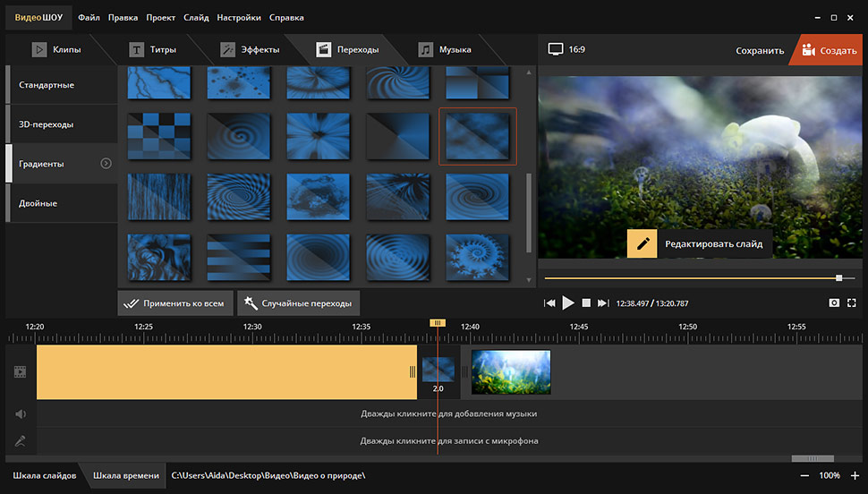Click the Применить ко всем button
This screenshot has height=494, width=868.
click(x=175, y=303)
